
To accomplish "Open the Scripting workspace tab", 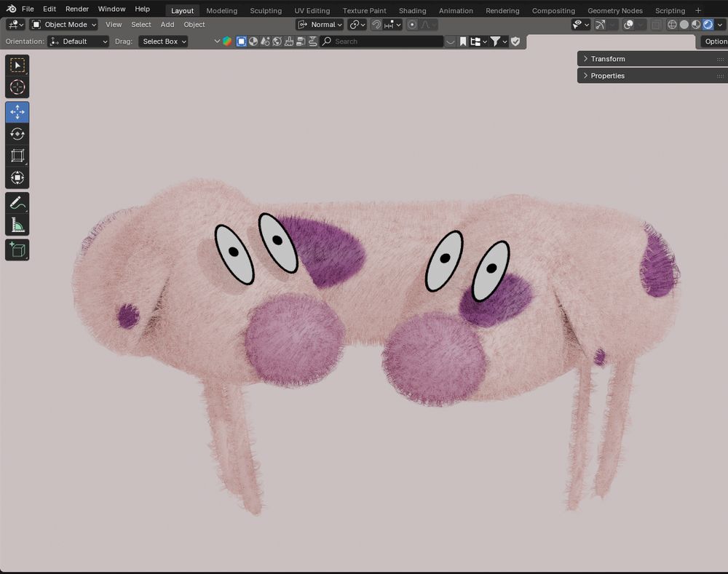I will coord(670,10).
